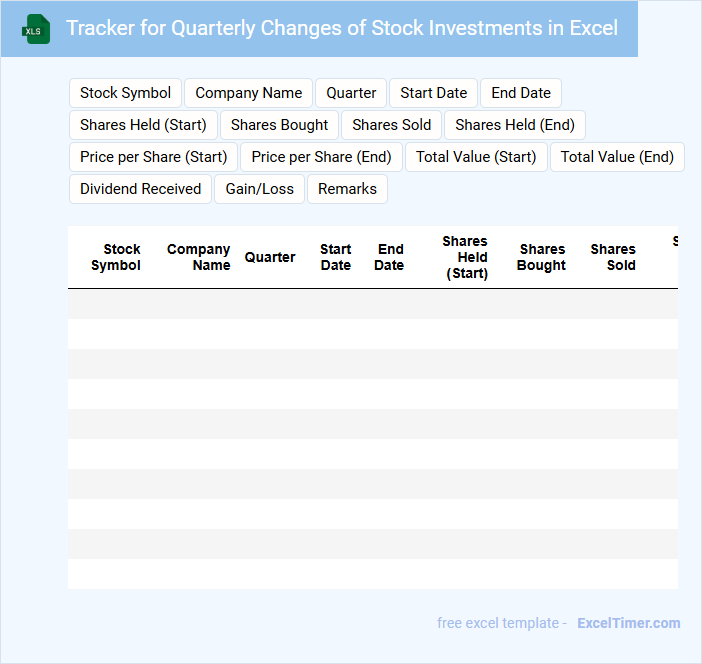The width and height of the screenshot is (702, 664).
Task: Click the Dividend Received tag
Action: pos(140,189)
